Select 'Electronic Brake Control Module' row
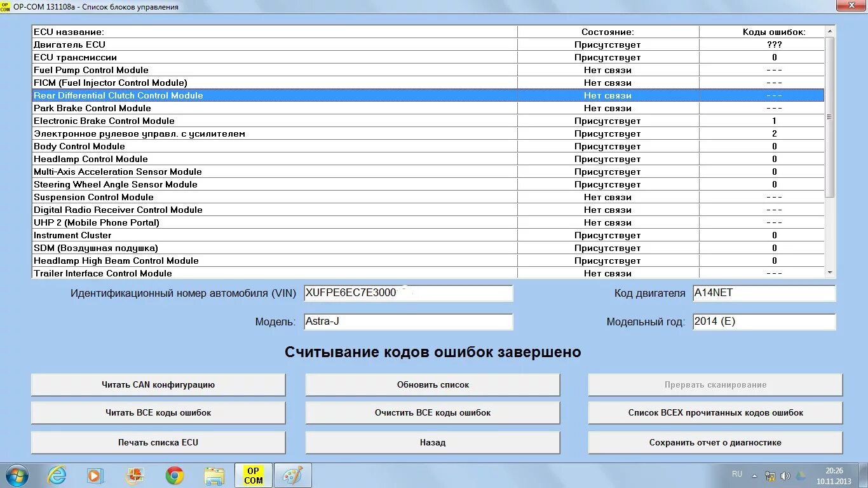The width and height of the screenshot is (868, 488). 428,121
